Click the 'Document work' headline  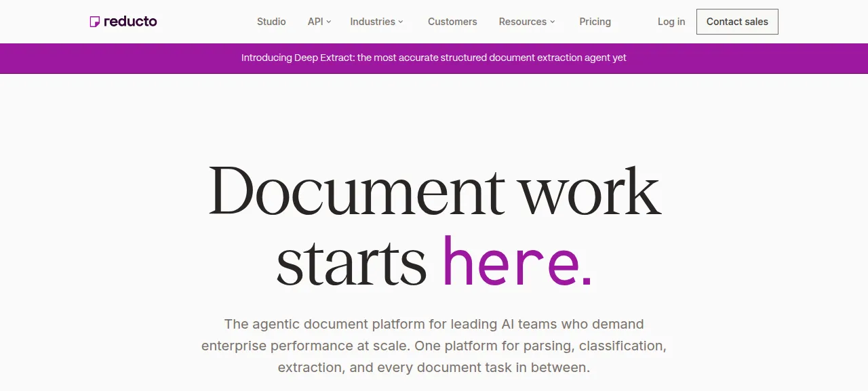point(434,189)
